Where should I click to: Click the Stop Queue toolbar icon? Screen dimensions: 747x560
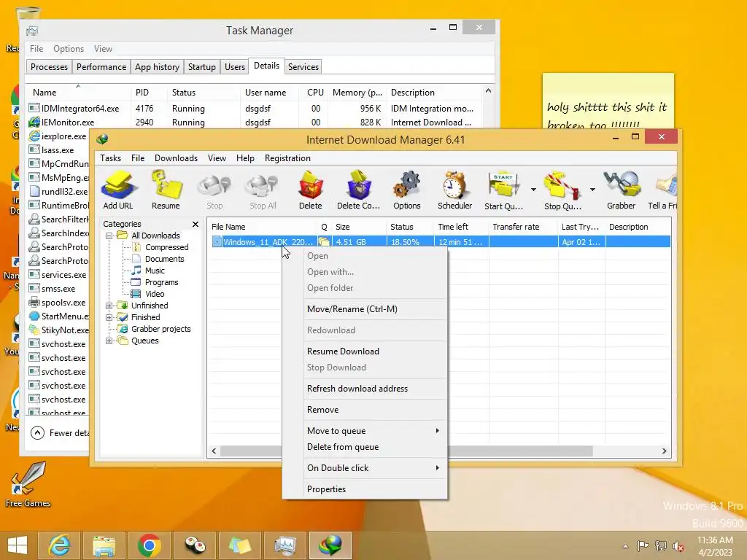point(562,190)
